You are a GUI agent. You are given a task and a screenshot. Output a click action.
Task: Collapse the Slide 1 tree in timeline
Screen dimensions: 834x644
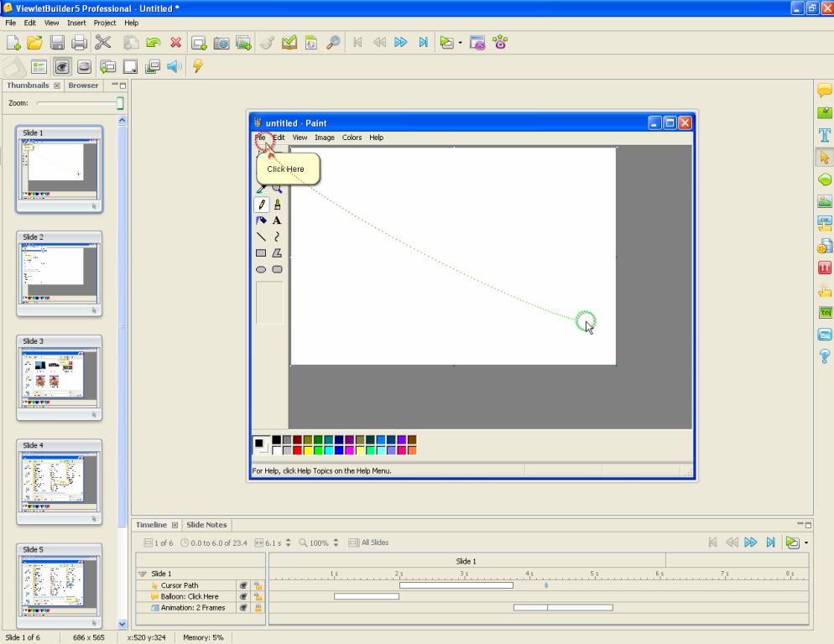[143, 574]
